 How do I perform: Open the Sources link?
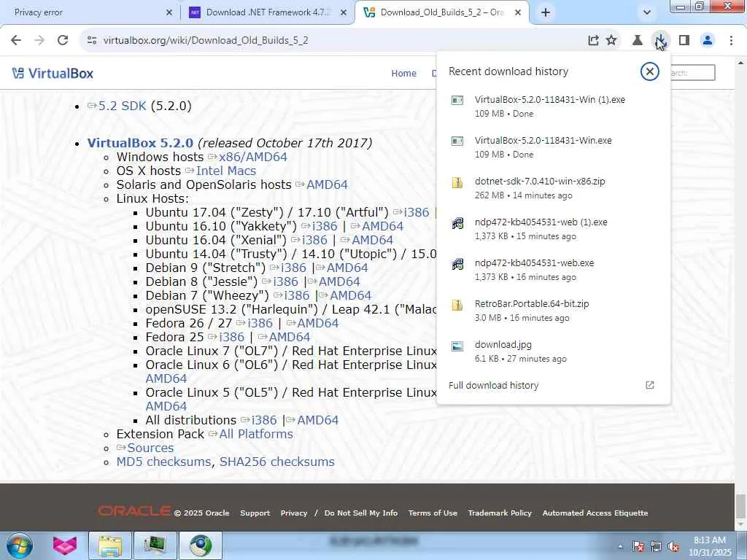coord(150,447)
